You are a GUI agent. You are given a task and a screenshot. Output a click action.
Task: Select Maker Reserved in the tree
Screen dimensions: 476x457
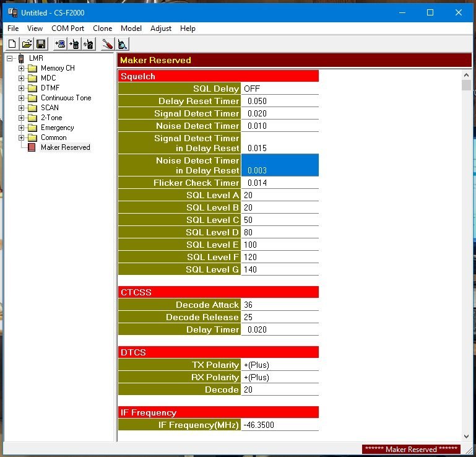pyautogui.click(x=65, y=147)
